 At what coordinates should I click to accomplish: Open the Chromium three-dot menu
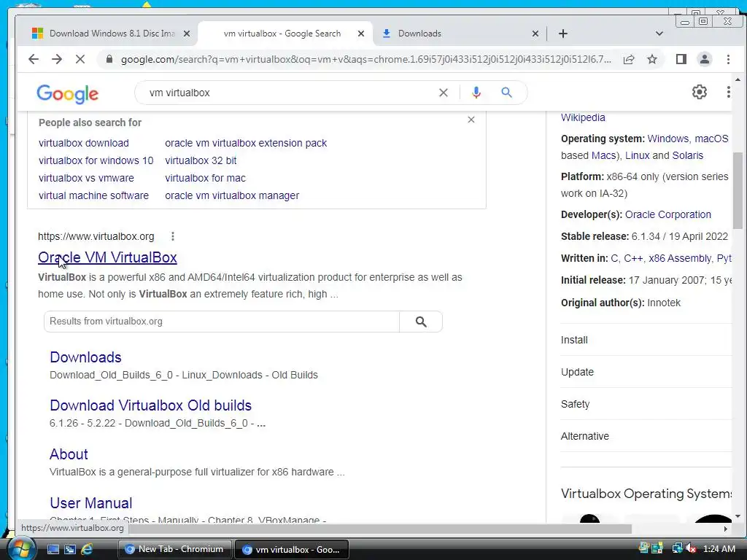728,59
